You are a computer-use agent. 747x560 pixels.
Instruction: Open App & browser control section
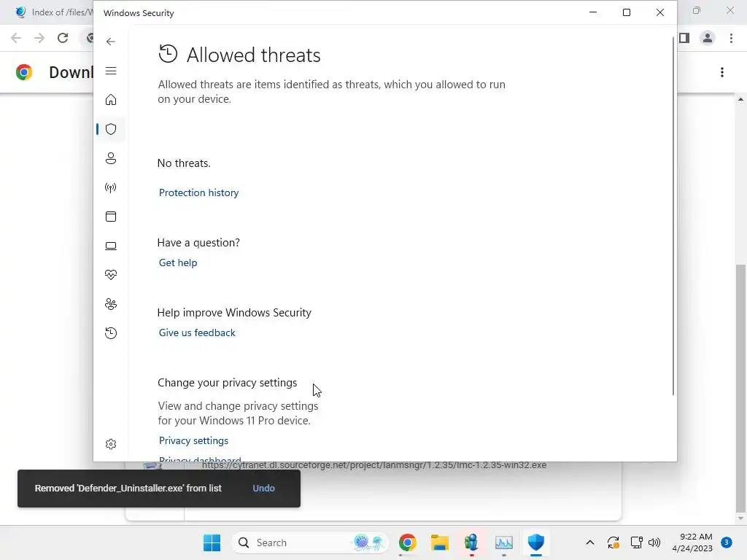[x=111, y=217]
